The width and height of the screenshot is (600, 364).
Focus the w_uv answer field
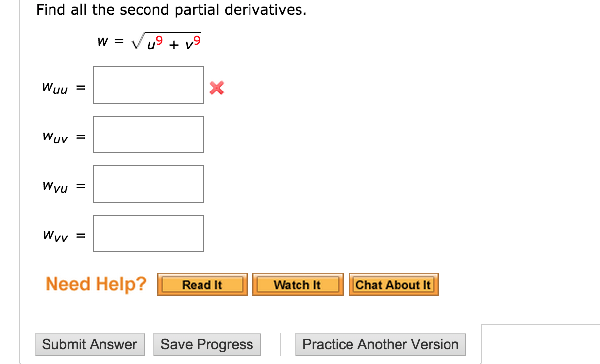click(148, 135)
